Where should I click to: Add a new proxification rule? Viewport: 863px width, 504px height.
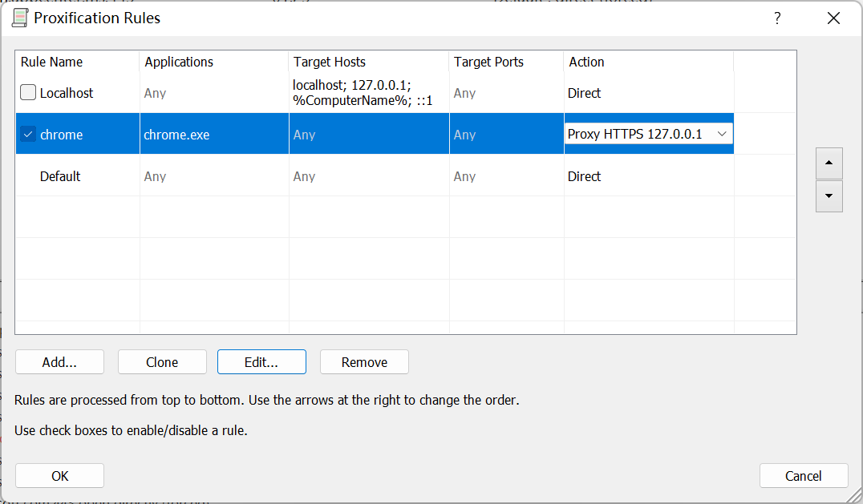tap(59, 362)
